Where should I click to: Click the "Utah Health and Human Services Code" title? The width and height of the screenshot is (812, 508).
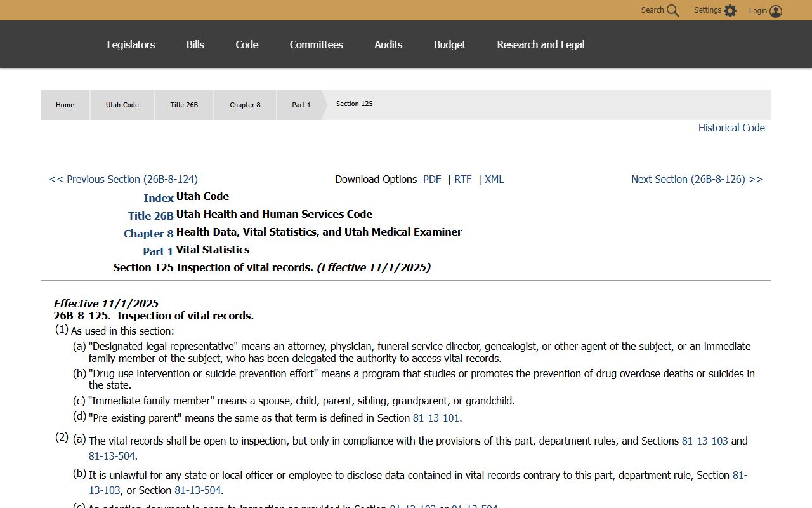click(274, 214)
